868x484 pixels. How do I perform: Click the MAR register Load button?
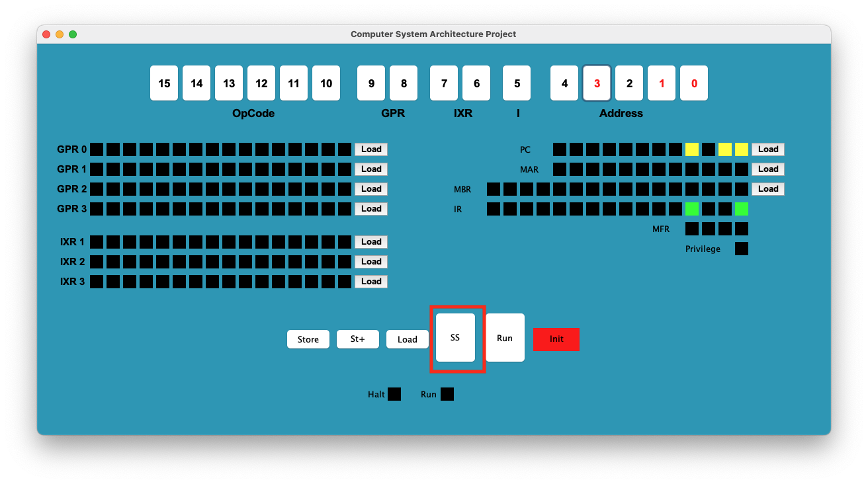coord(768,169)
